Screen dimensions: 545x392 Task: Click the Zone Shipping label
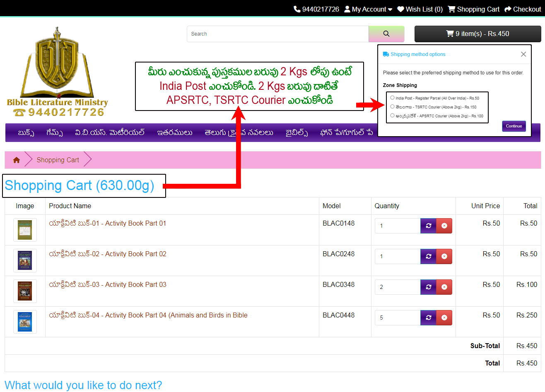(400, 85)
